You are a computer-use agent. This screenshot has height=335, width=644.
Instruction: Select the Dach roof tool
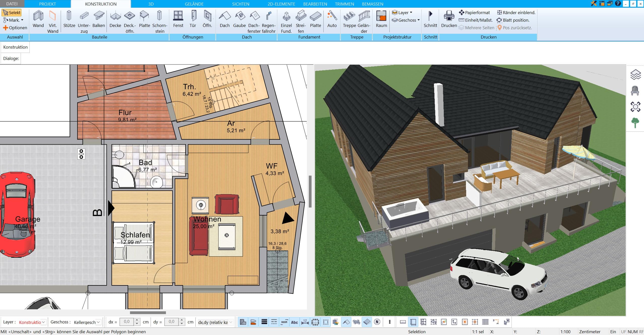click(225, 19)
